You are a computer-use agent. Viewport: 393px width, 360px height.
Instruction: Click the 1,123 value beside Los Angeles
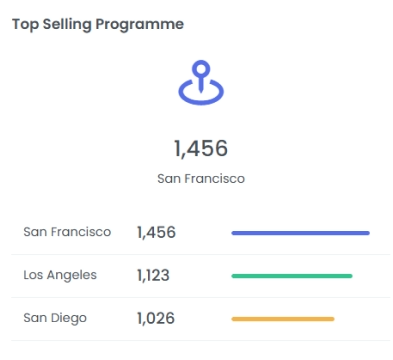pos(153,275)
